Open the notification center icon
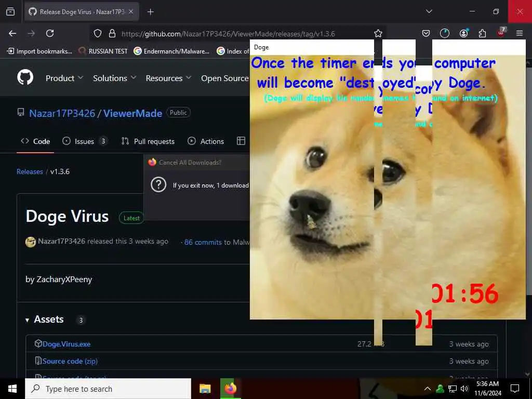Viewport: 532px width, 399px height. pyautogui.click(x=515, y=389)
